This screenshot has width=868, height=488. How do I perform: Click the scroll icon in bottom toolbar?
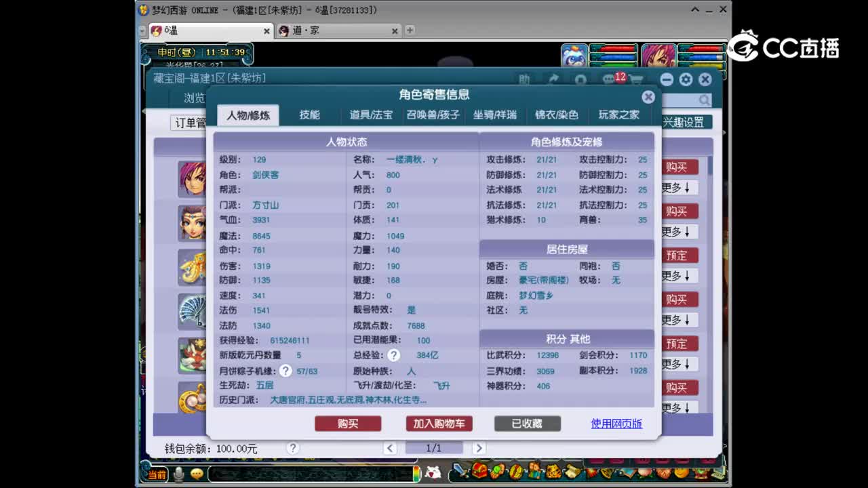pos(572,470)
